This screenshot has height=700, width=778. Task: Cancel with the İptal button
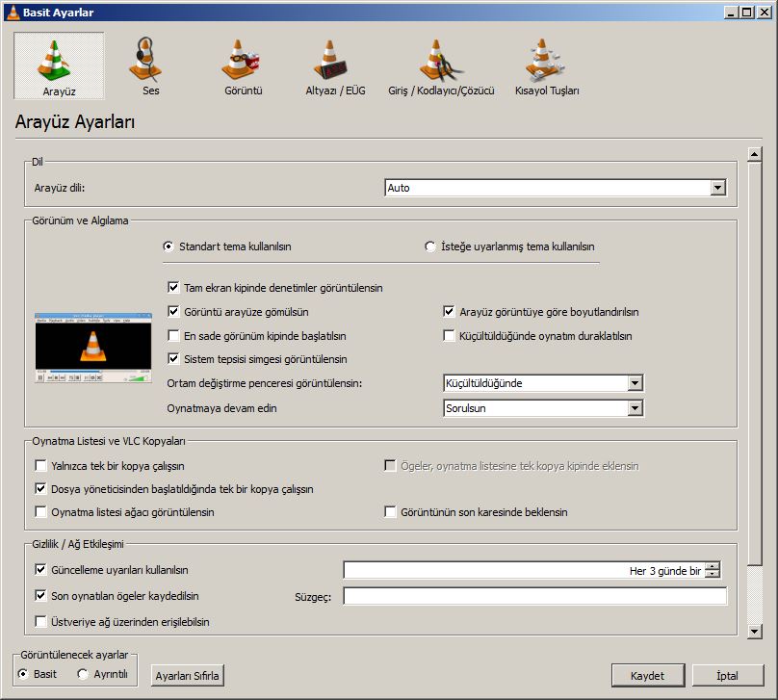point(728,676)
